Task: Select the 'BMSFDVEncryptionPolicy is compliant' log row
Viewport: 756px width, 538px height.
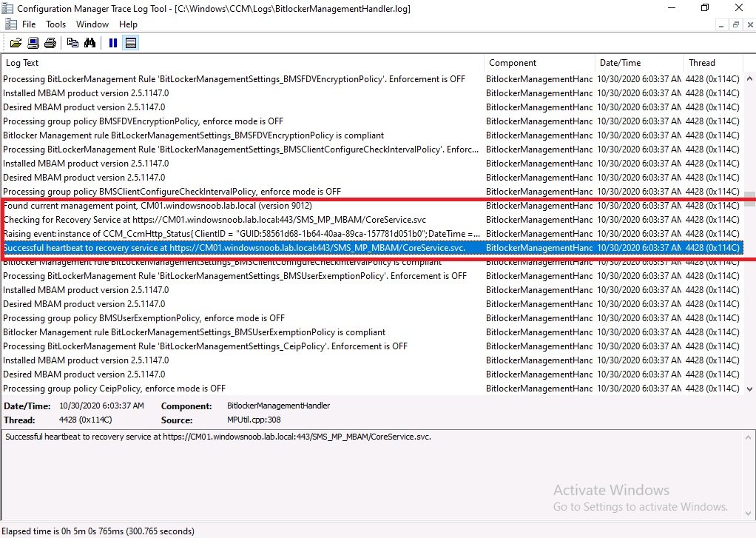Action: 372,135
